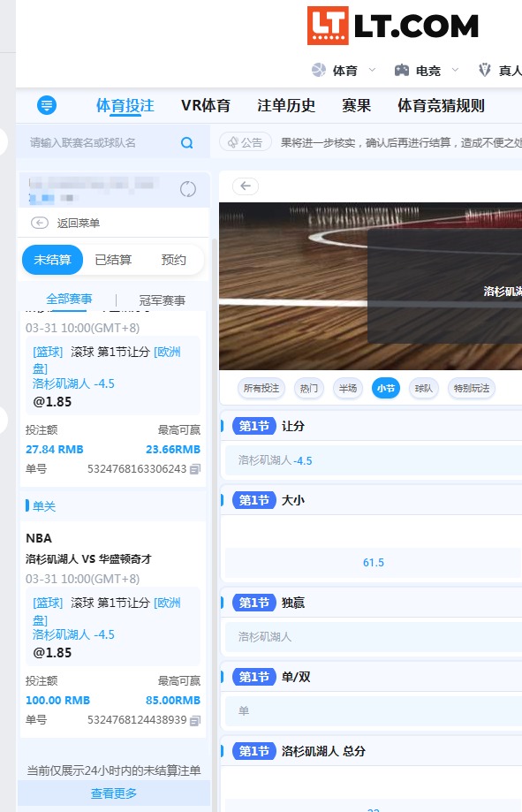This screenshot has height=812, width=522.
Task: Open the 注单历史 tab
Action: pyautogui.click(x=286, y=106)
